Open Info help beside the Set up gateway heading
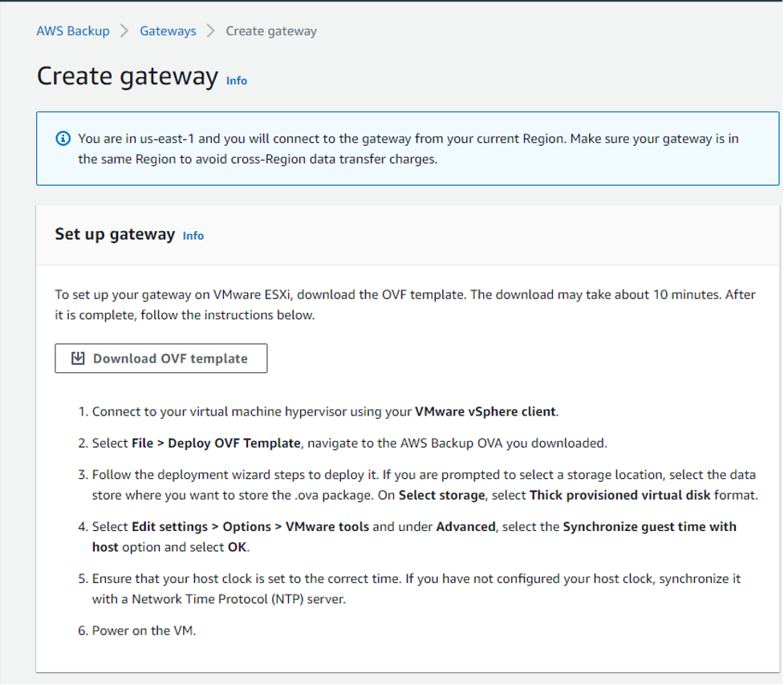The image size is (784, 685). click(193, 235)
